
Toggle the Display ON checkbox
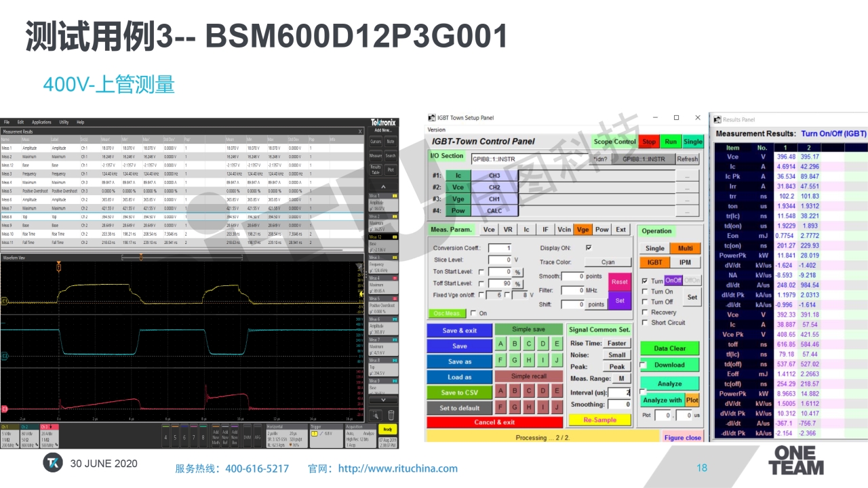click(x=588, y=248)
